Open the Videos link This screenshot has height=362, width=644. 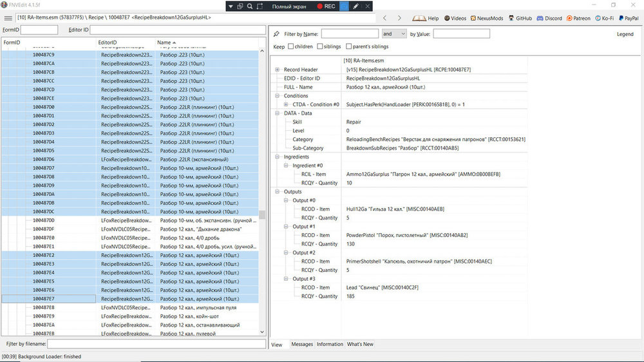coord(455,18)
